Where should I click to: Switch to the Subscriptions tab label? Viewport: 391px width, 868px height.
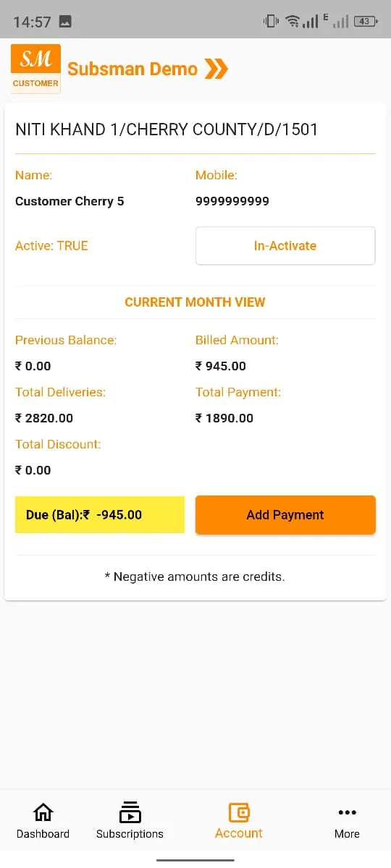pyautogui.click(x=130, y=834)
